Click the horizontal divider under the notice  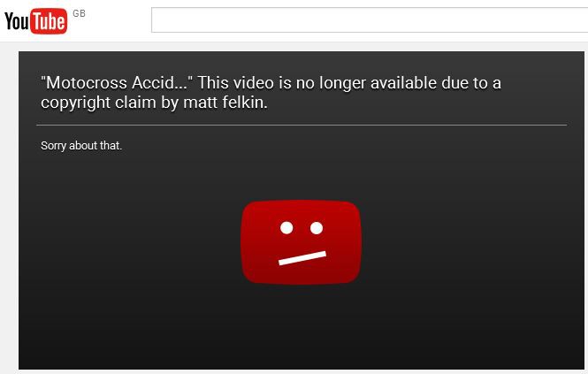click(x=302, y=125)
